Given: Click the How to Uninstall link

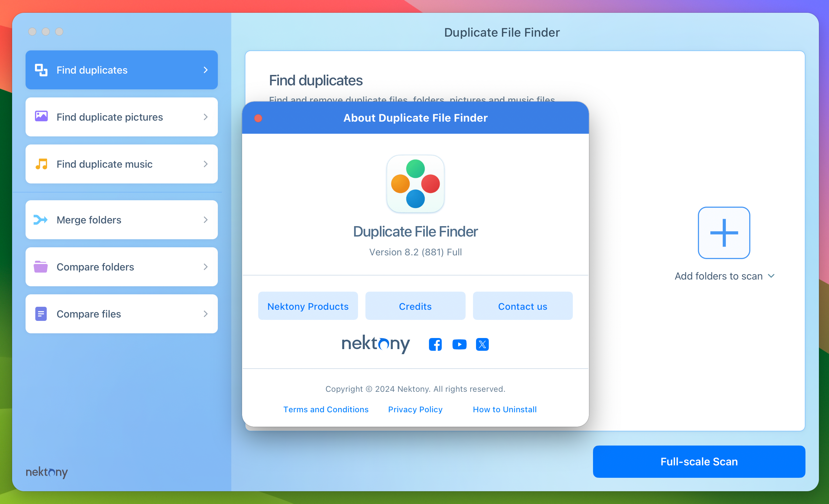Looking at the screenshot, I should [x=505, y=409].
